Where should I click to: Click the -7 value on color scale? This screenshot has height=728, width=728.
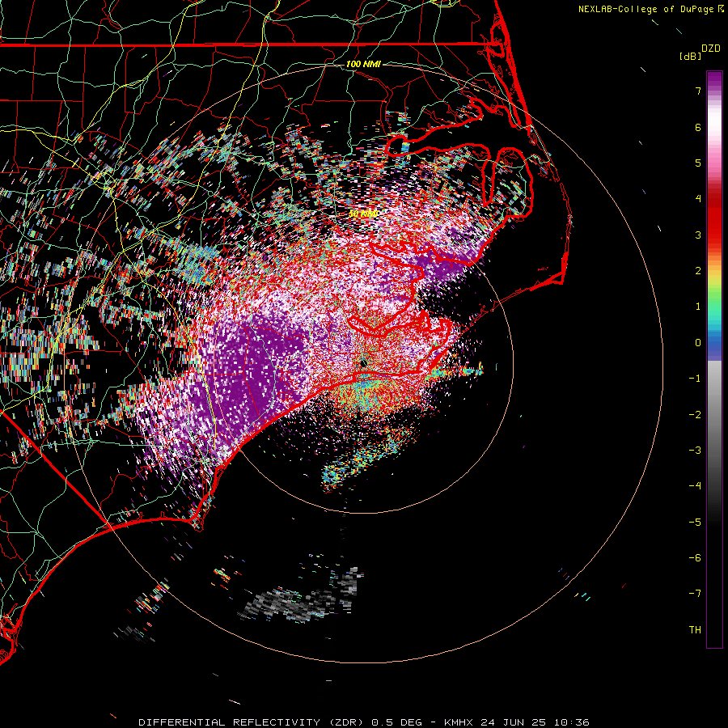tap(695, 594)
